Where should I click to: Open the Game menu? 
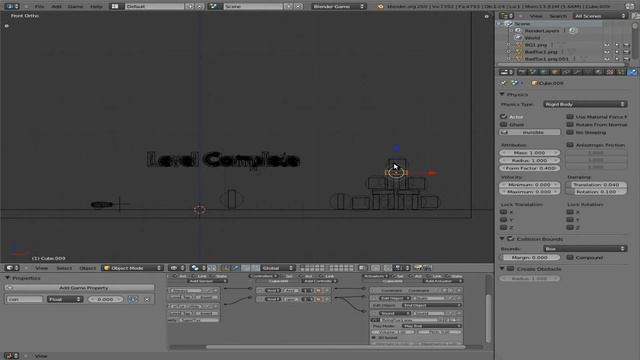pos(75,6)
